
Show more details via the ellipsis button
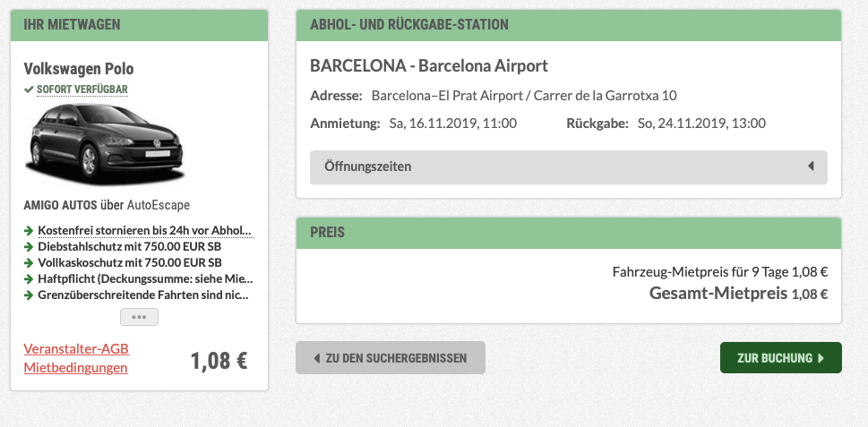pyautogui.click(x=139, y=317)
